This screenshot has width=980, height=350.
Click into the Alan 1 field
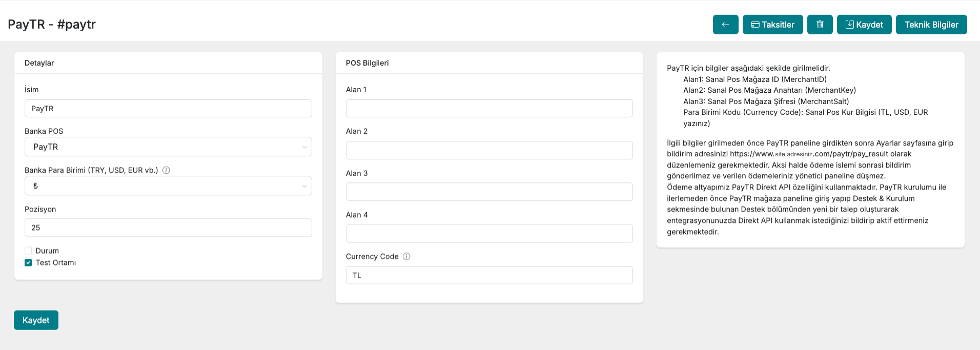[489, 109]
